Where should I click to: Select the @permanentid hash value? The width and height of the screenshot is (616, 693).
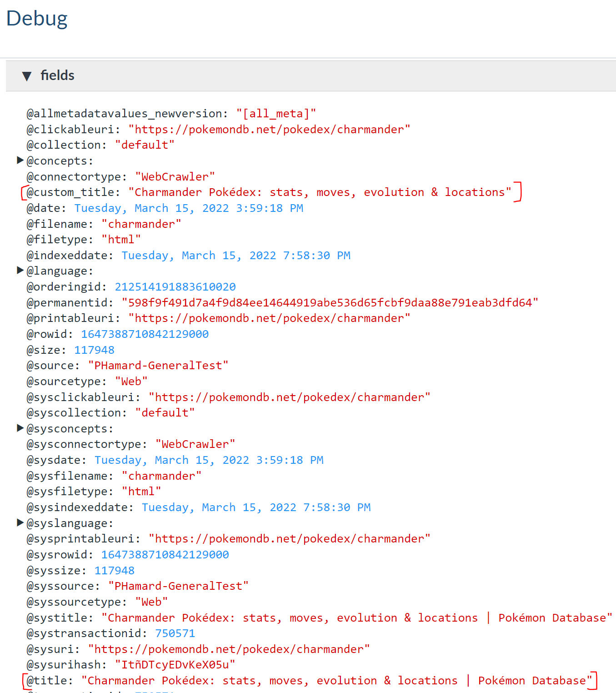(x=330, y=303)
